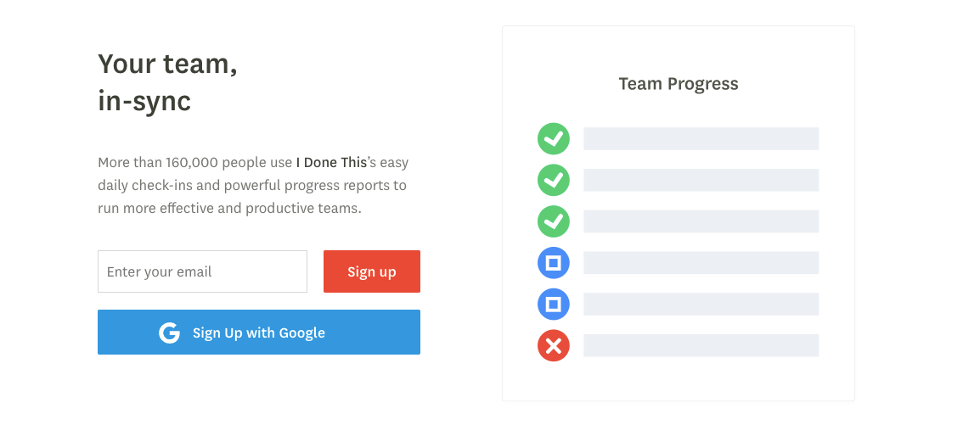Click the bar beside third checkmark

(x=701, y=221)
